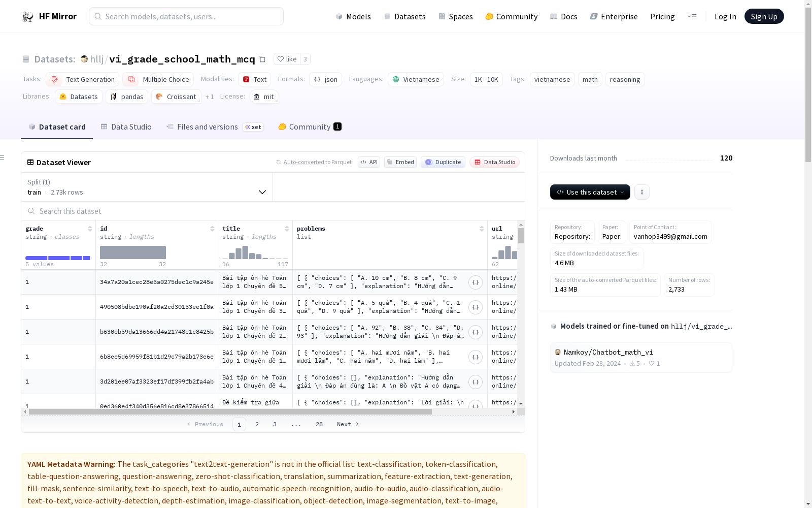
Task: Copy dataset name with the copy icon
Action: point(262,59)
